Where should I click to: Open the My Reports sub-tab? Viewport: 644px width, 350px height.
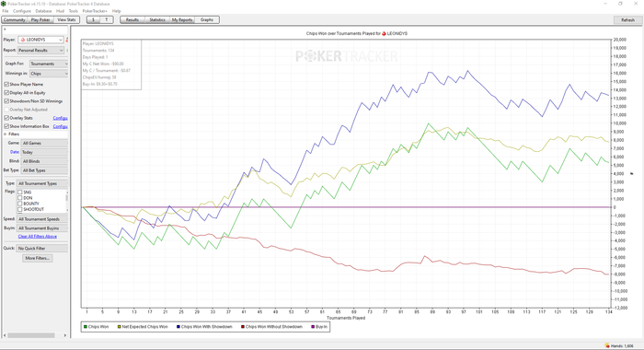pyautogui.click(x=182, y=19)
